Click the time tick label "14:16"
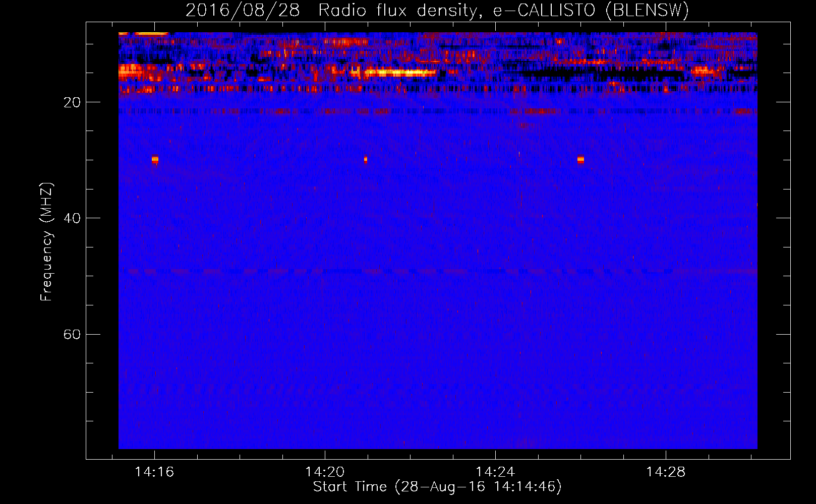Image resolution: width=816 pixels, height=504 pixels. (x=154, y=472)
